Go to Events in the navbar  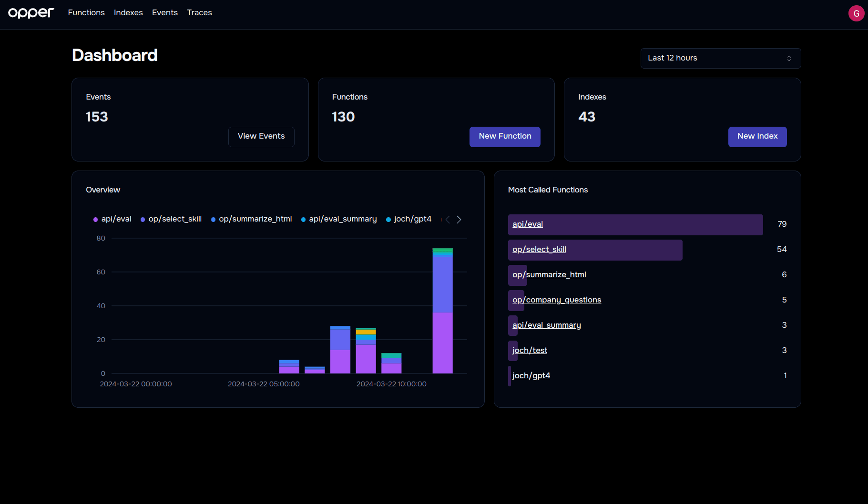click(x=165, y=13)
